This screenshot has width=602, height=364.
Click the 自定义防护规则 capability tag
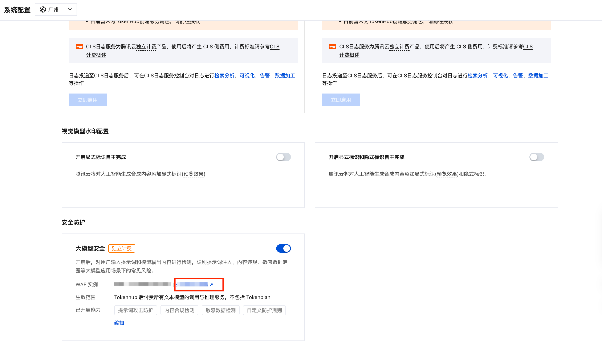(x=264, y=310)
